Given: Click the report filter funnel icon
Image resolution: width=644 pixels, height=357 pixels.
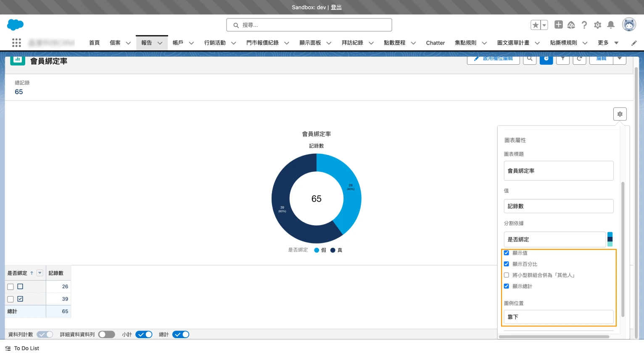Looking at the screenshot, I should (x=562, y=59).
